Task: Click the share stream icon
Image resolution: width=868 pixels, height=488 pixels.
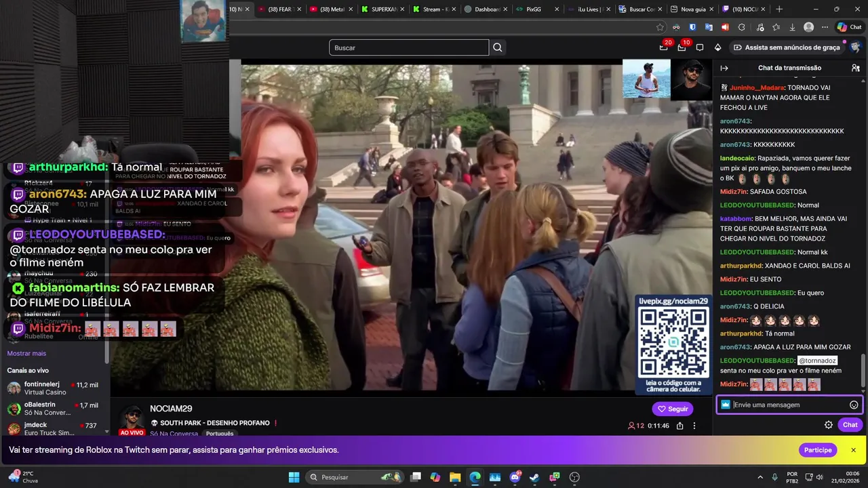Action: (x=679, y=426)
